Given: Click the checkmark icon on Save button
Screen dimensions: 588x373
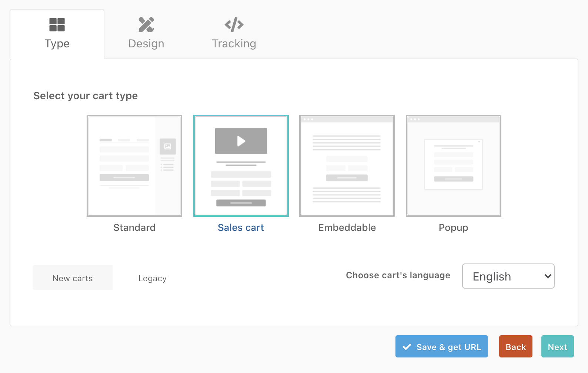Looking at the screenshot, I should pyautogui.click(x=407, y=347).
